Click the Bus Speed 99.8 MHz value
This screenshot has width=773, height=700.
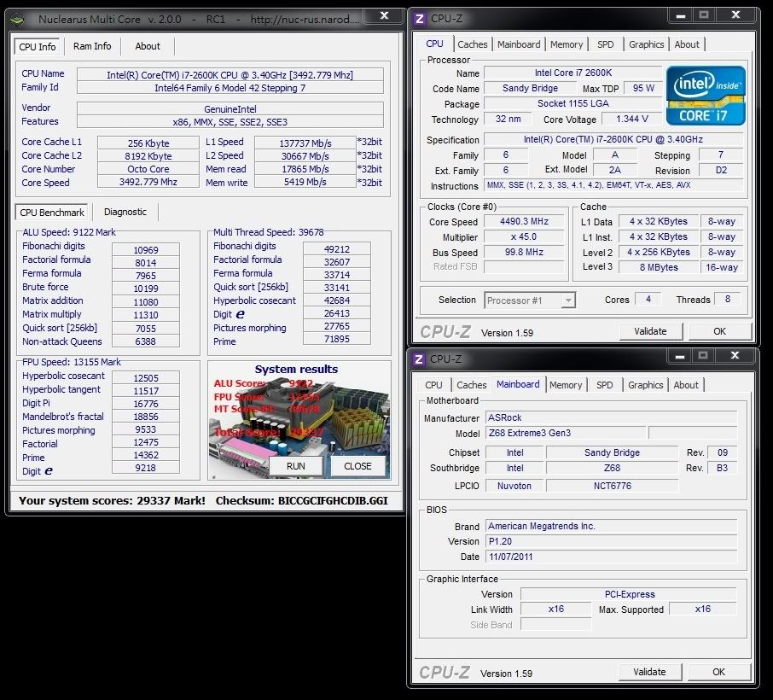(x=524, y=252)
